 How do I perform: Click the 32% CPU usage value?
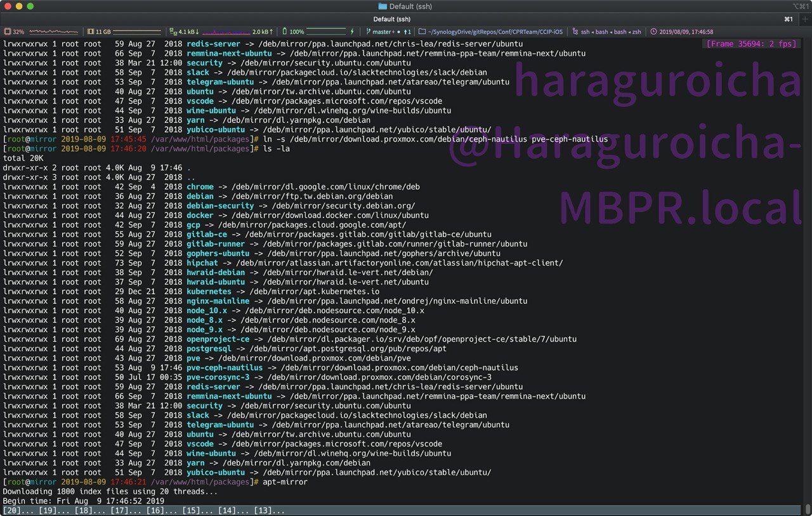pyautogui.click(x=18, y=32)
